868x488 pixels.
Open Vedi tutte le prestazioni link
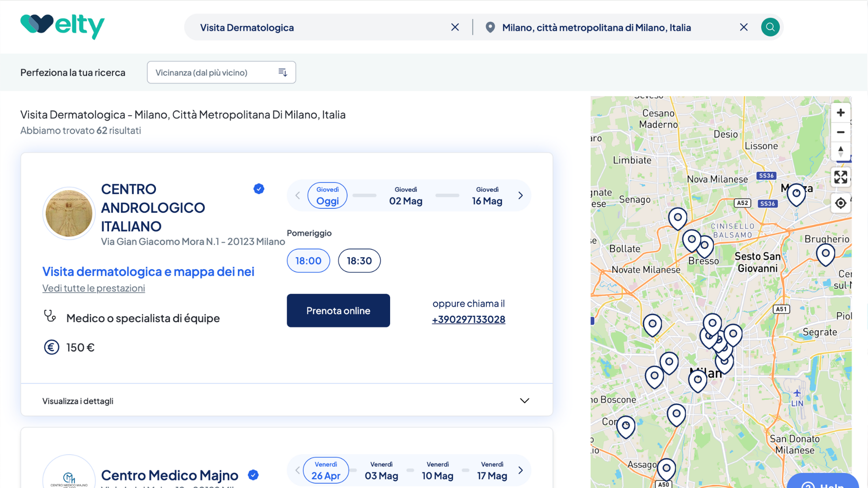pos(94,288)
